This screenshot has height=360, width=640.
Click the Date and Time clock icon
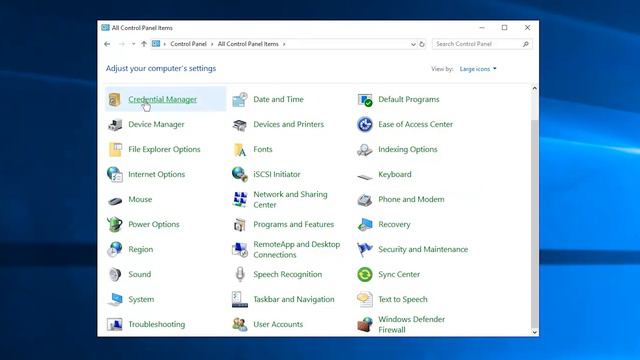(240, 99)
